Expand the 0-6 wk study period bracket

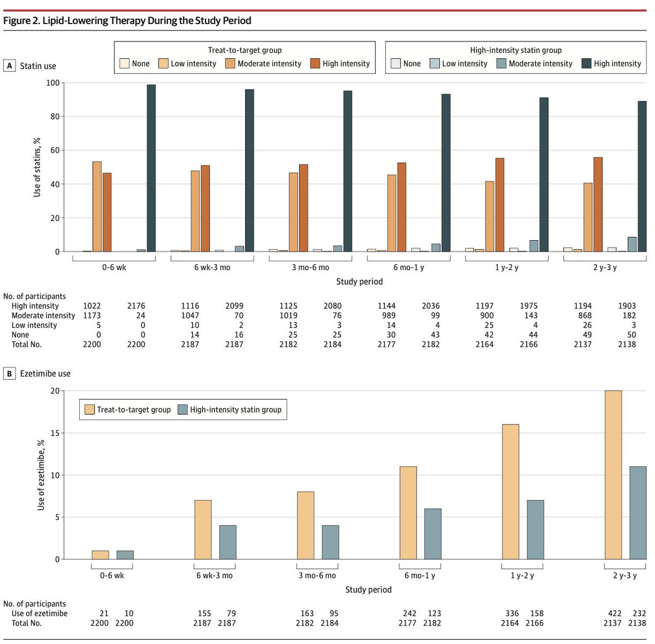pyautogui.click(x=115, y=262)
